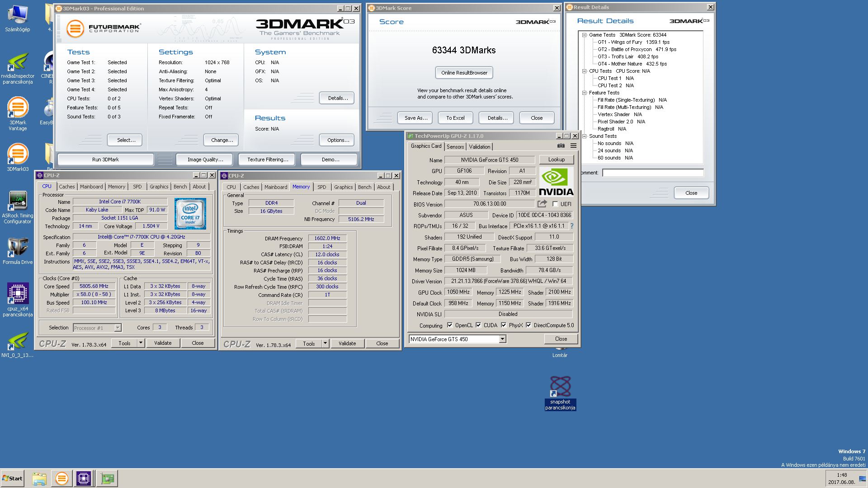
Task: Click the DRAM Frequency value field
Action: pos(327,238)
